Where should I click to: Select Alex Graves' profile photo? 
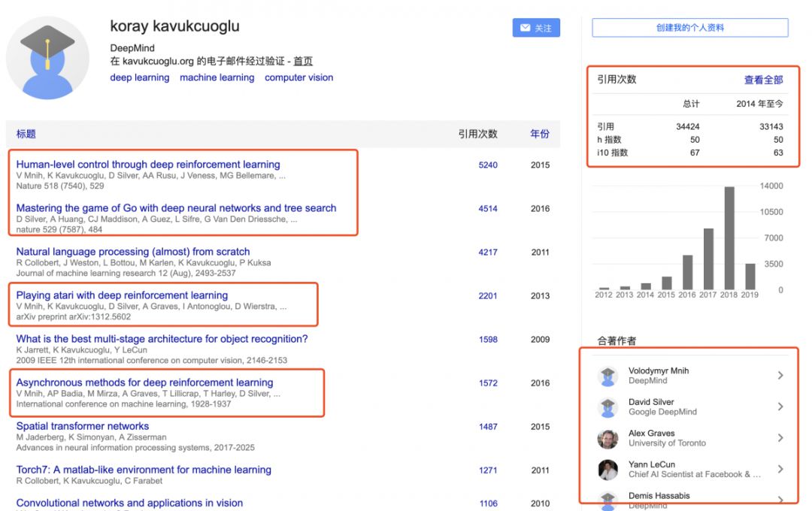point(607,439)
